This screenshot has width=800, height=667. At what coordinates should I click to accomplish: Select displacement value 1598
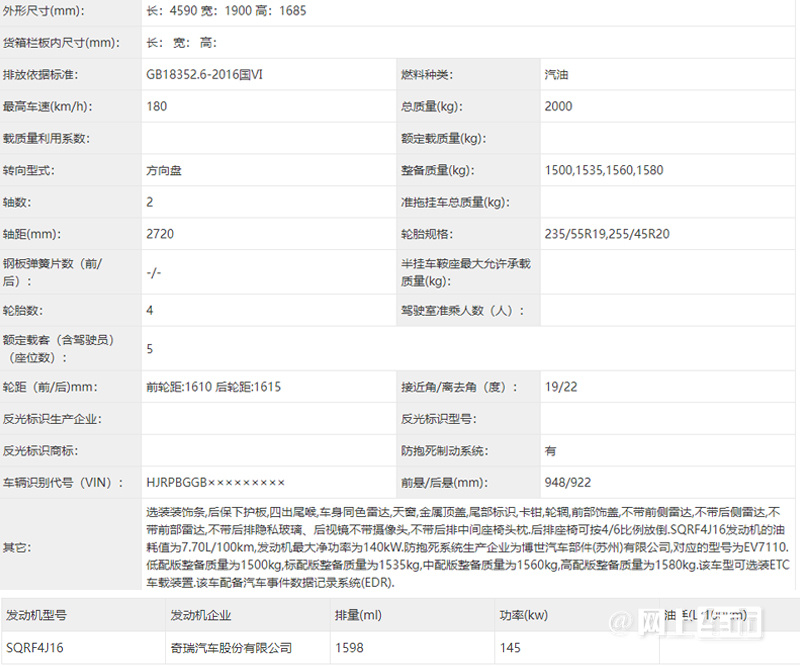click(349, 648)
